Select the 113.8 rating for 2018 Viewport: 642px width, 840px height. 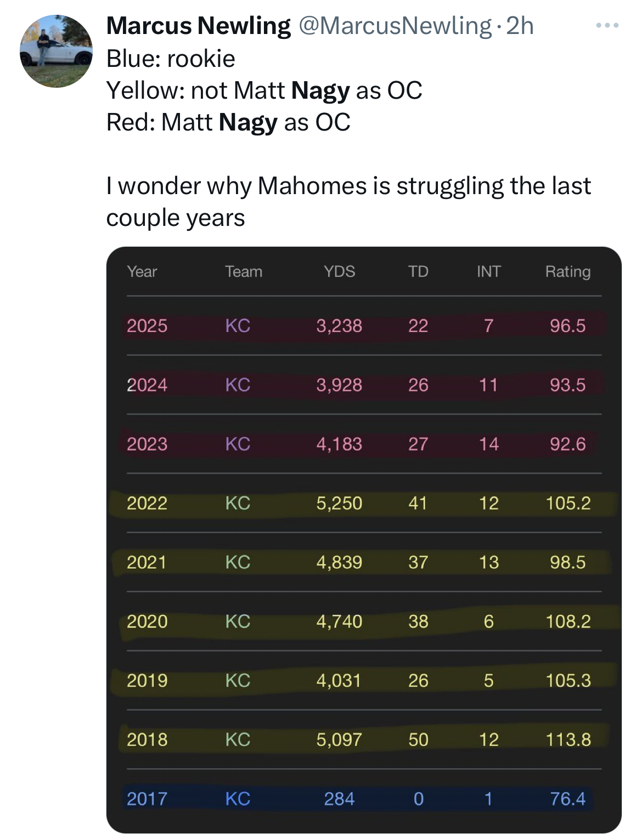tap(568, 740)
